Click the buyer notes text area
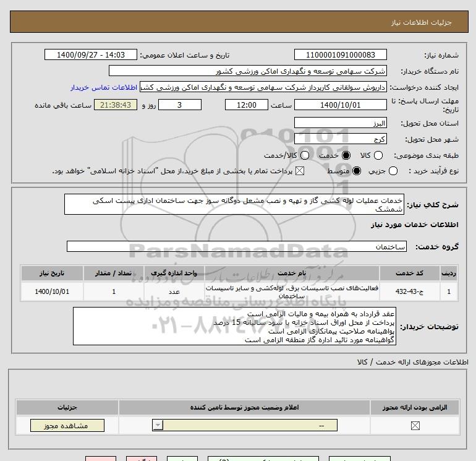The height and width of the screenshot is (461, 476). tap(234, 326)
